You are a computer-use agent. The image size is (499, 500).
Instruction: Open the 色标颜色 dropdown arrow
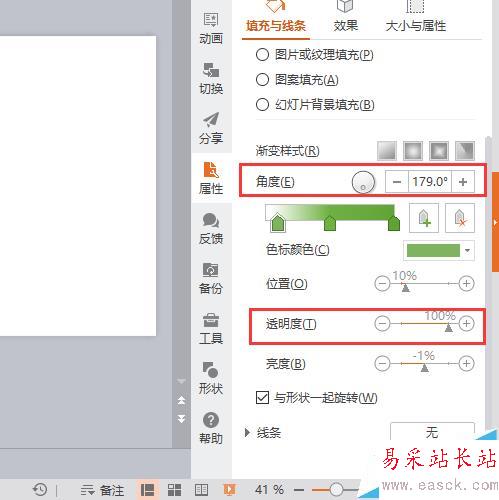(x=467, y=250)
